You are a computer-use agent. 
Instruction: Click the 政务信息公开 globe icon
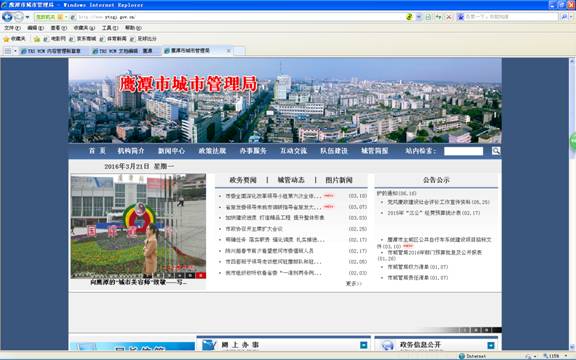[387, 345]
